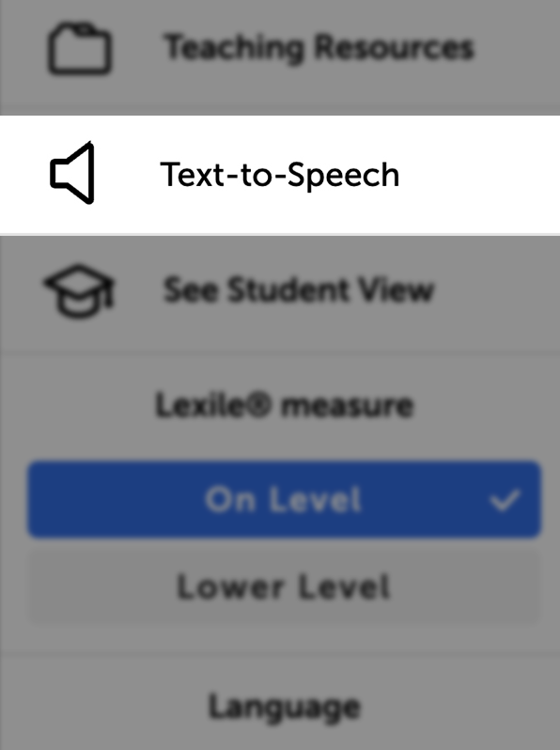Click the folder icon beside Teaching Resources

(x=80, y=48)
